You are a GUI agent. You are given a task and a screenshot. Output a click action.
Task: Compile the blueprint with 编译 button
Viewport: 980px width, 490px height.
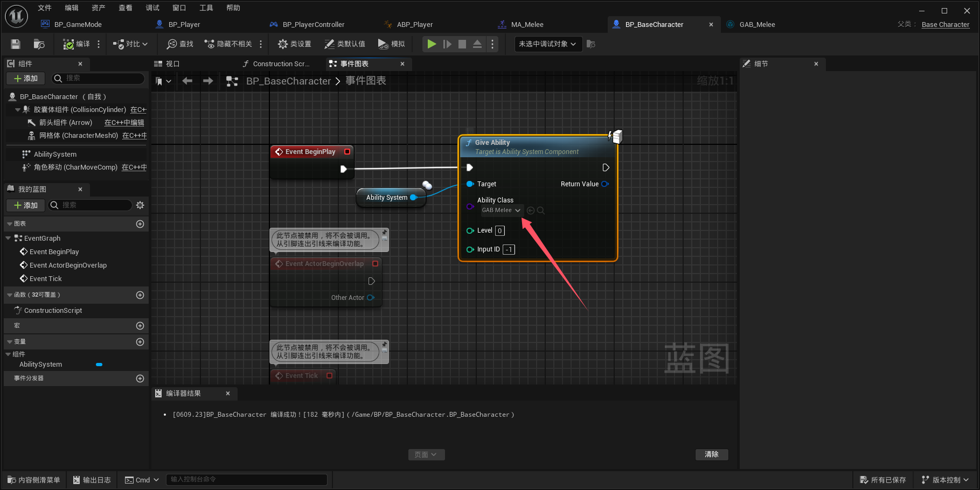click(77, 44)
